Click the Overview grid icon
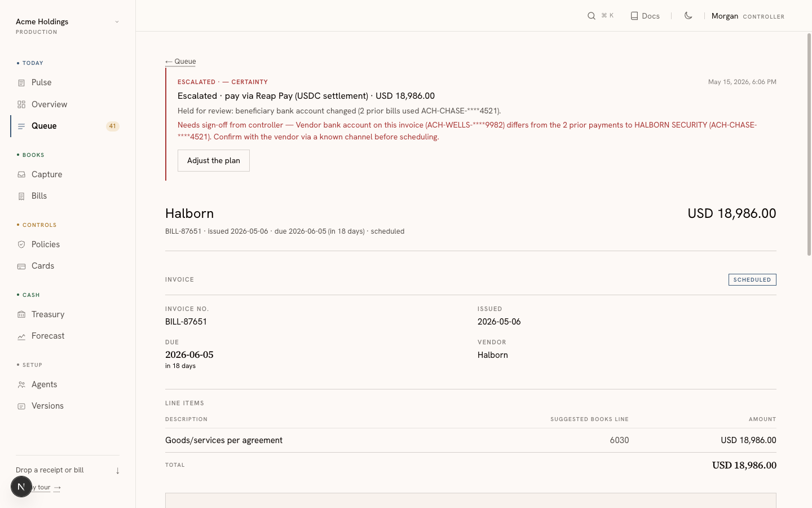Image resolution: width=812 pixels, height=508 pixels. pos(21,104)
